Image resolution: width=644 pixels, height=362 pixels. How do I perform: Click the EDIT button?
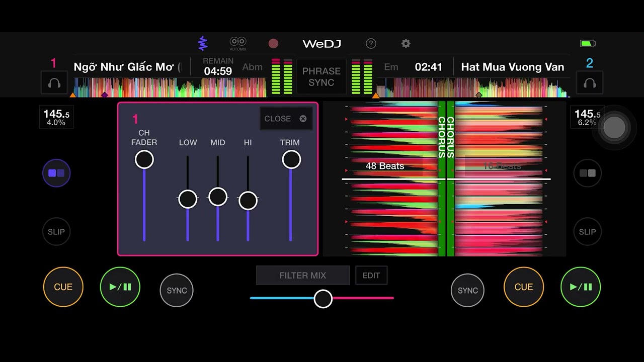[371, 276]
